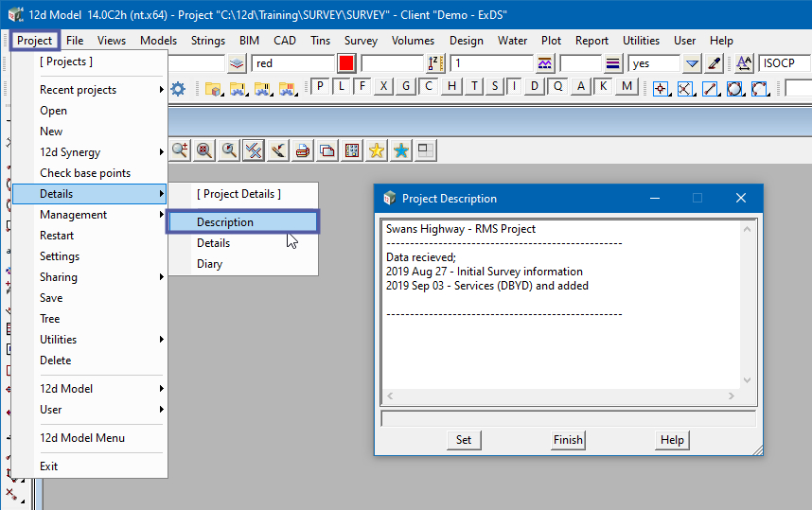The width and height of the screenshot is (812, 510).
Task: Click the ISOCP text style field
Action: tap(784, 63)
